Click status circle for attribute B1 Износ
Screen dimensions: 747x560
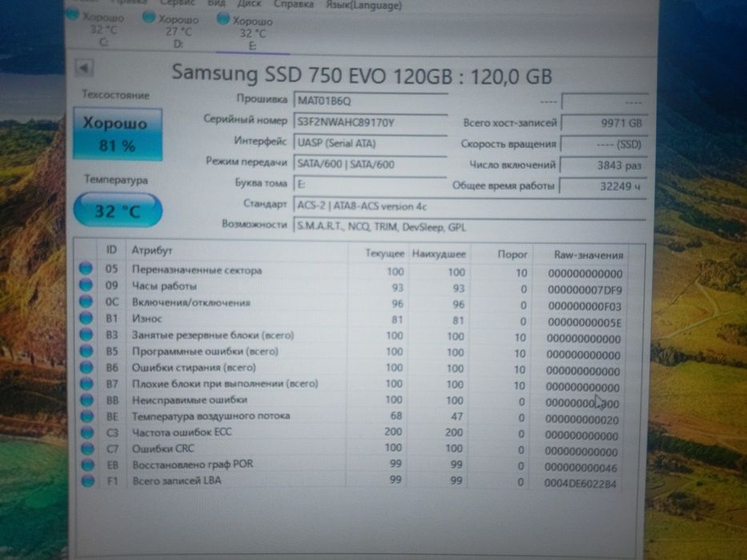click(86, 318)
